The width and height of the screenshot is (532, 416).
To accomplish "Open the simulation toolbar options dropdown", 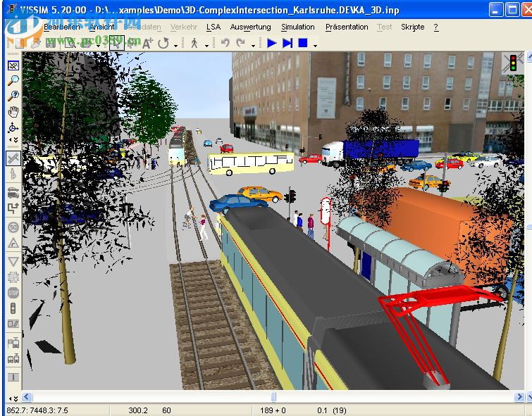I will coord(315,46).
